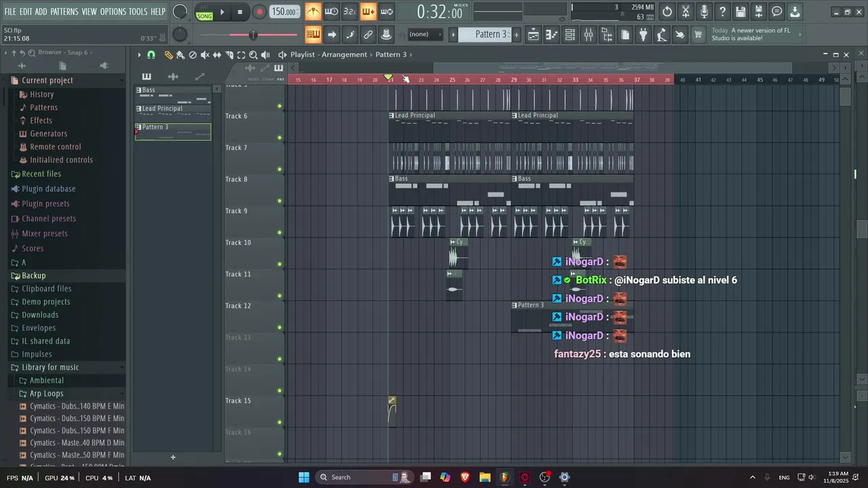The width and height of the screenshot is (868, 488).
Task: Open the playlist options arrow menu
Action: click(139, 55)
